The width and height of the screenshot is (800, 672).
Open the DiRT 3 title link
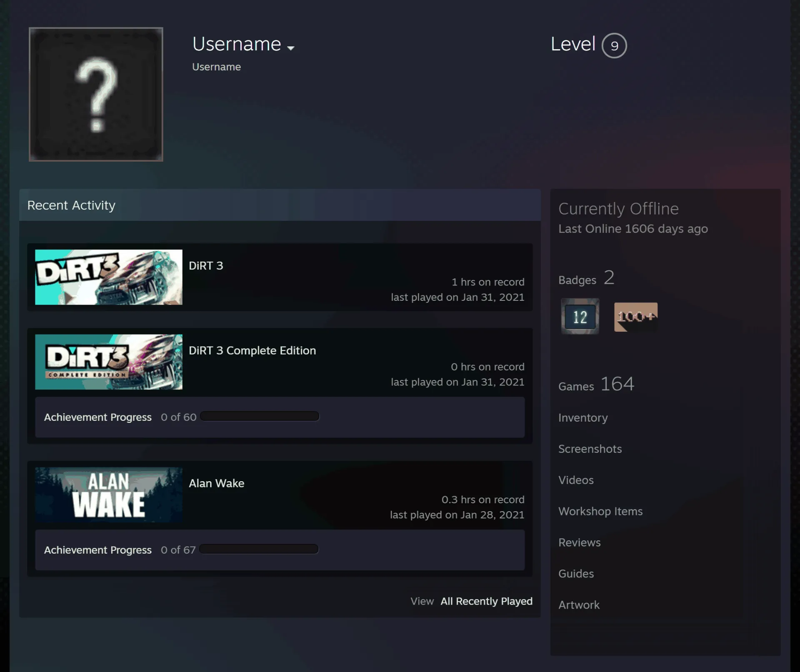pos(206,266)
